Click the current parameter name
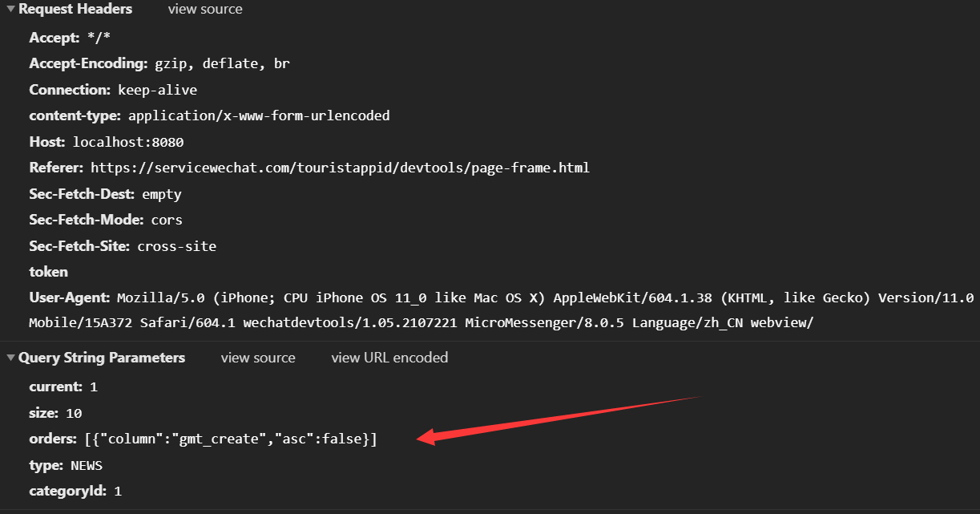The width and height of the screenshot is (980, 514). click(55, 387)
